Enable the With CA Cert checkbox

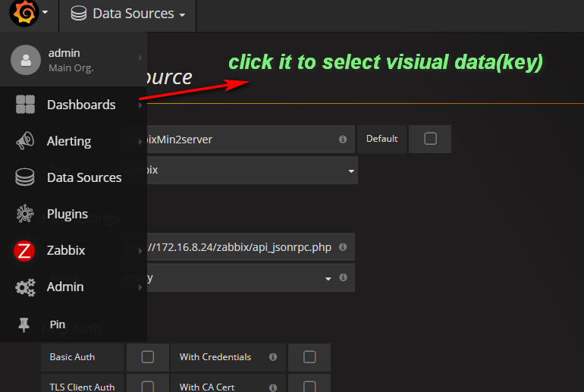point(309,387)
